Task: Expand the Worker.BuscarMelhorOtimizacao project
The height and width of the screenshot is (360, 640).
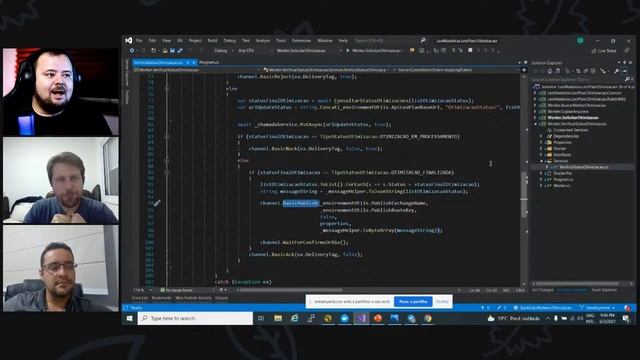Action: pyautogui.click(x=535, y=105)
